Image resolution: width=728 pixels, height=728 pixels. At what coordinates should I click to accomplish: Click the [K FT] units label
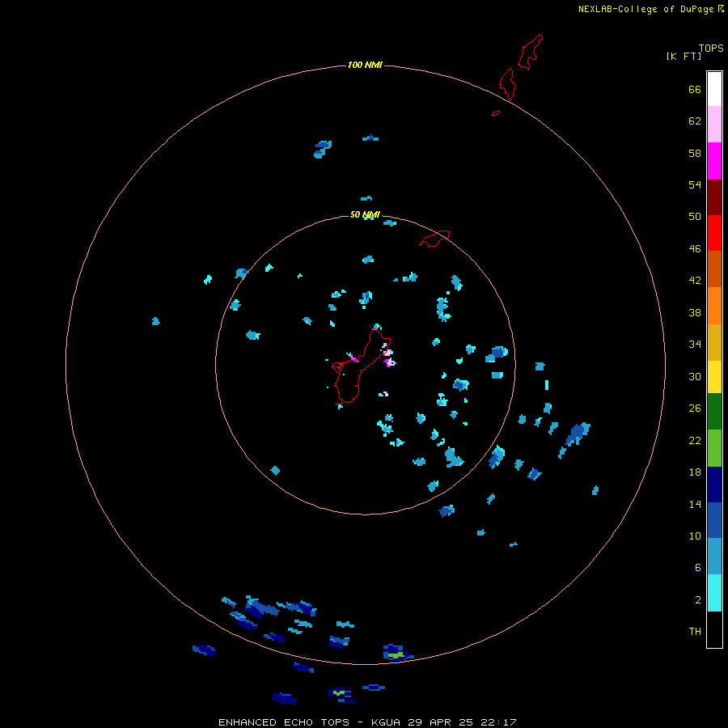pyautogui.click(x=684, y=56)
